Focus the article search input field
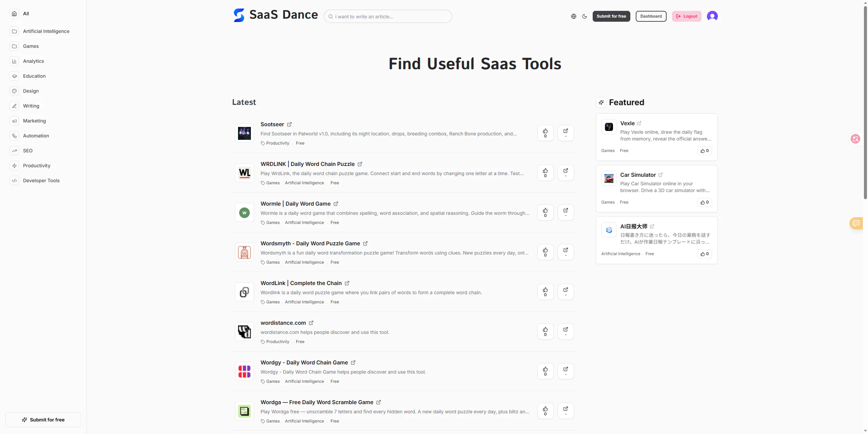The image size is (868, 434). (x=388, y=16)
